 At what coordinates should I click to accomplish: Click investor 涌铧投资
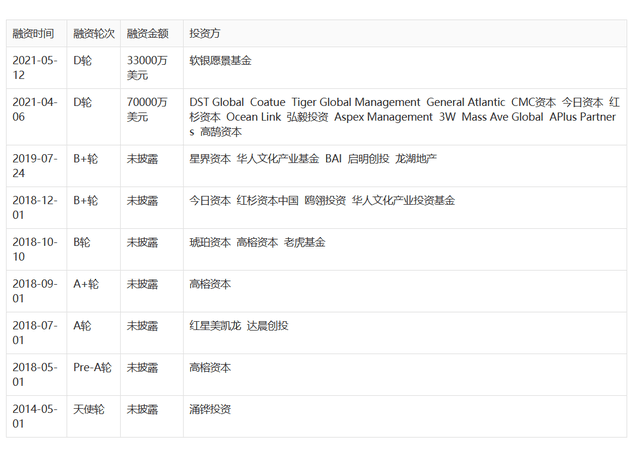click(210, 410)
